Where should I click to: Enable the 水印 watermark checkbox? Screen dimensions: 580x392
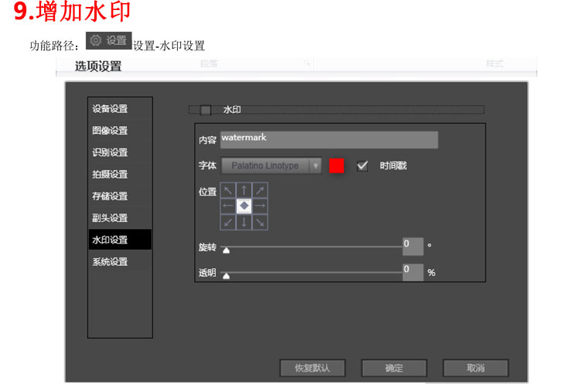pyautogui.click(x=206, y=110)
